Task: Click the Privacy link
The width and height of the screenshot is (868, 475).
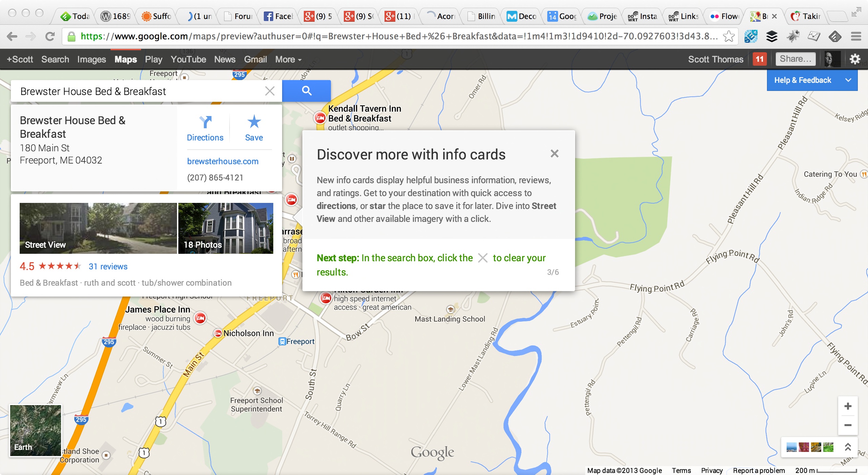Action: click(712, 470)
